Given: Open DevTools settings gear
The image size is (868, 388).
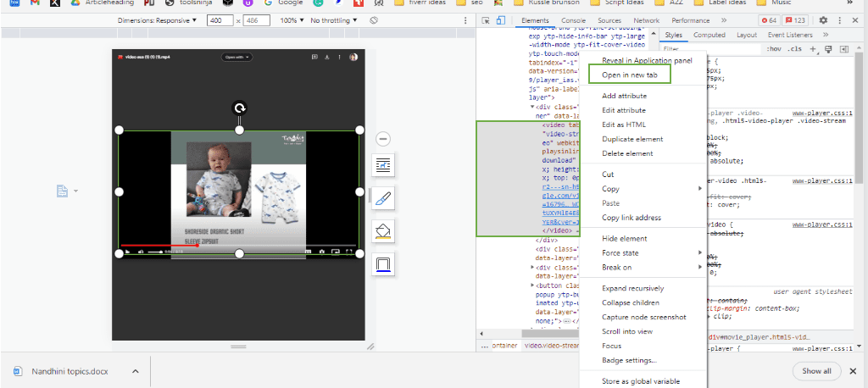Looking at the screenshot, I should click(823, 20).
